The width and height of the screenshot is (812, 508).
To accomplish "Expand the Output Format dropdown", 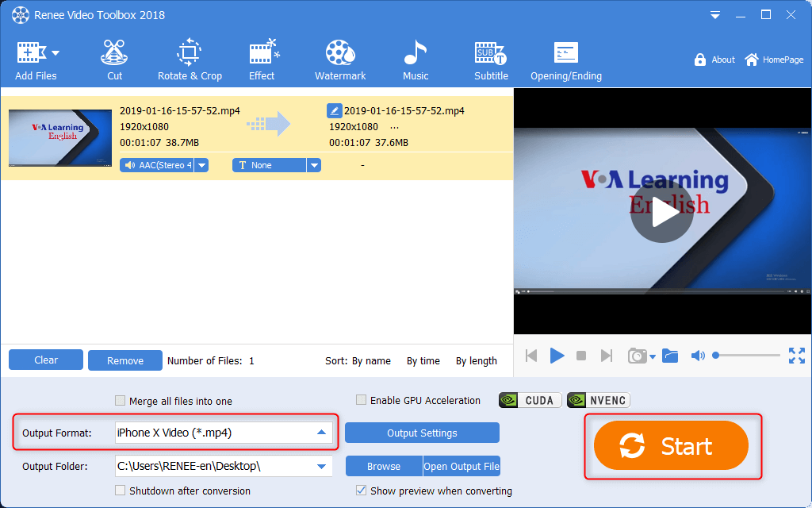I will point(321,433).
